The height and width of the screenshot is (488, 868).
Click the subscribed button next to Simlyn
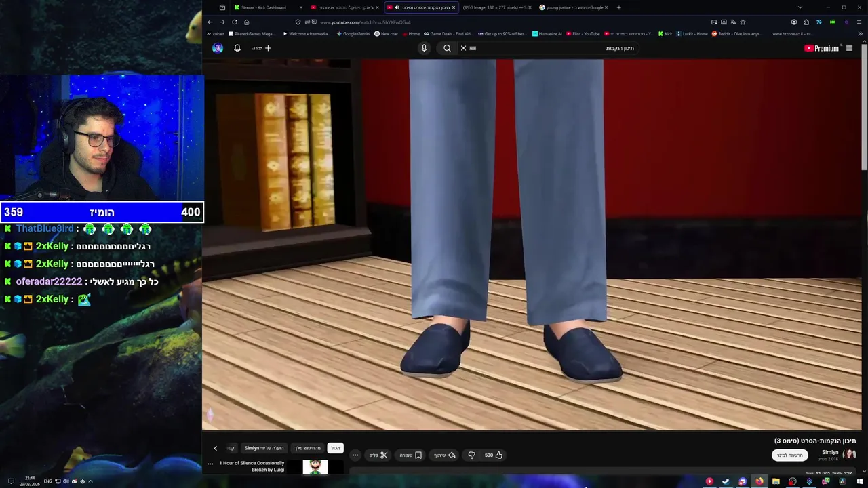tap(790, 455)
